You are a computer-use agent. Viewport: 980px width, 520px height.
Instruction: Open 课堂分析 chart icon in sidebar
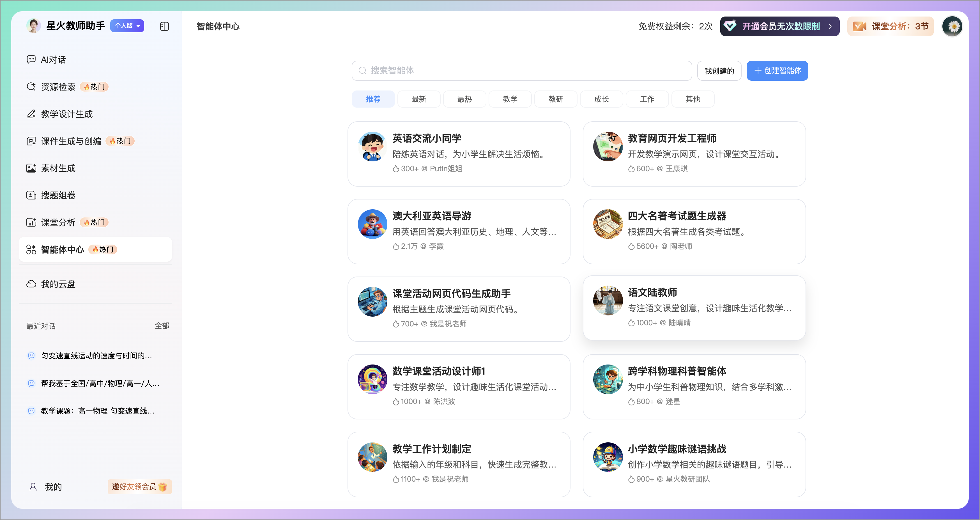(x=31, y=222)
